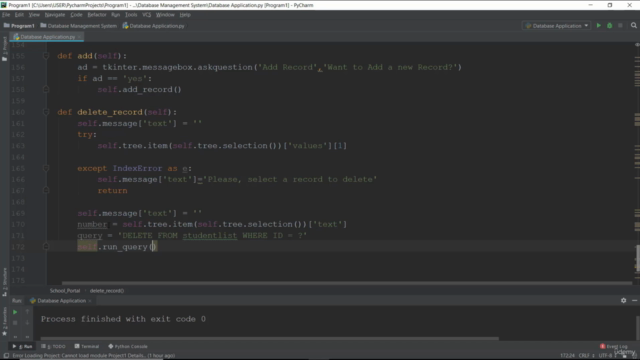
Task: Open the Terminal tool window tab
Action: pos(87,347)
